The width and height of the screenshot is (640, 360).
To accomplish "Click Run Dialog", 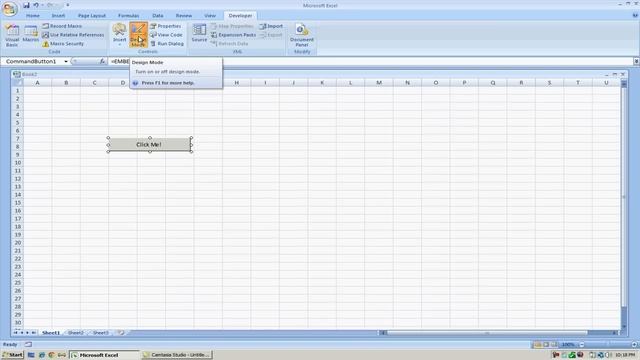I will click(167, 44).
